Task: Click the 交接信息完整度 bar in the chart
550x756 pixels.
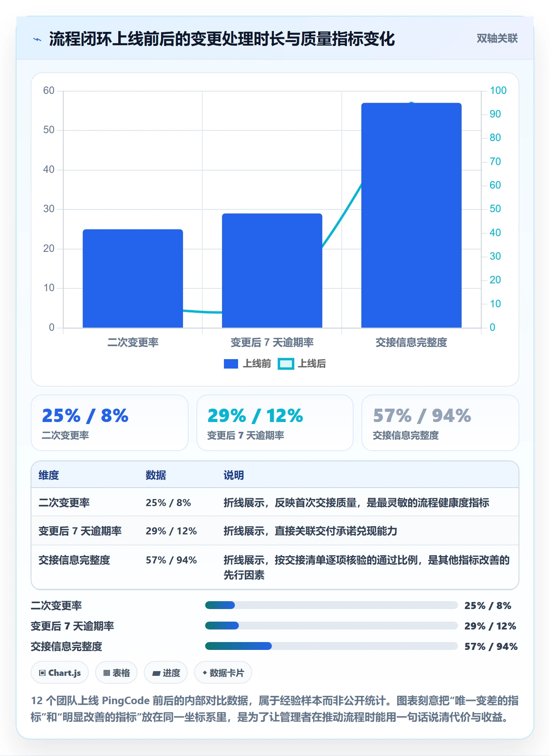Action: (x=411, y=215)
